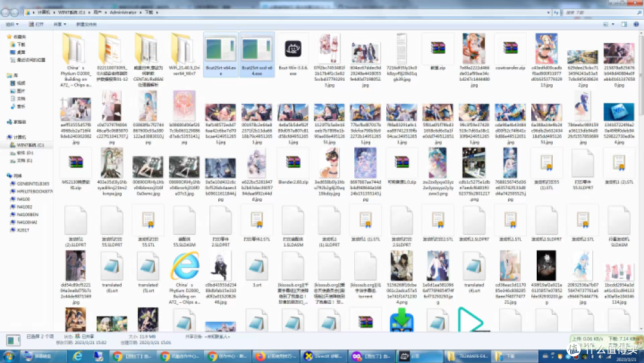The height and width of the screenshot is (363, 644).
Task: Open the Organize dropdown menu
Action: [12, 24]
